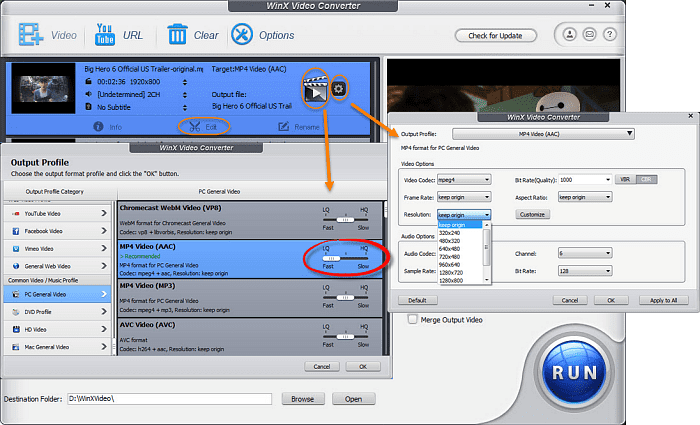Select the CBR bit rate mode

point(646,179)
